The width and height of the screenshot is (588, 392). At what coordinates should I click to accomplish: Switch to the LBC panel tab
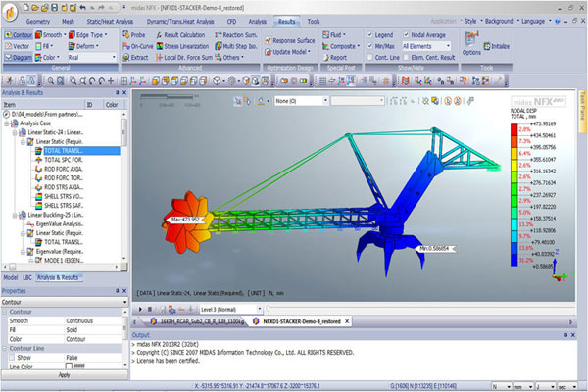coord(27,277)
